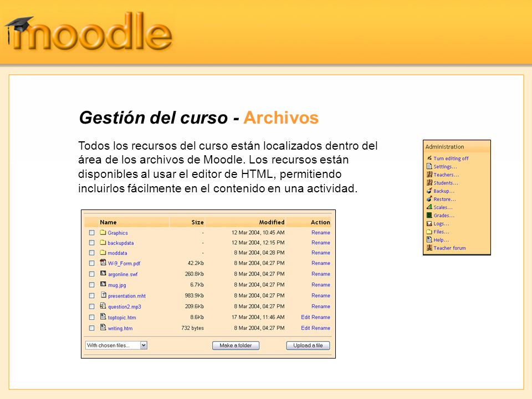Screen dimensions: 532x399
Task: Click the Files folder icon in Administration
Action: [429, 232]
